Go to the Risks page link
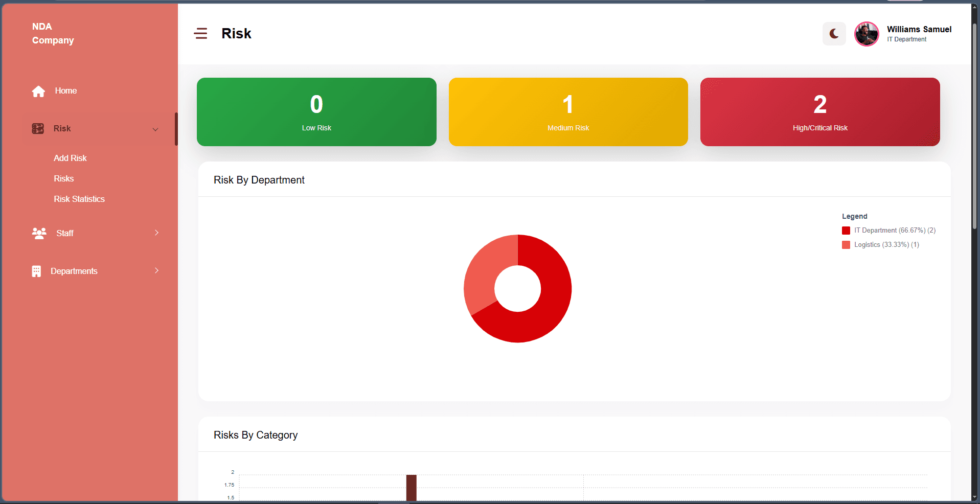Viewport: 980px width, 504px height. coord(64,178)
